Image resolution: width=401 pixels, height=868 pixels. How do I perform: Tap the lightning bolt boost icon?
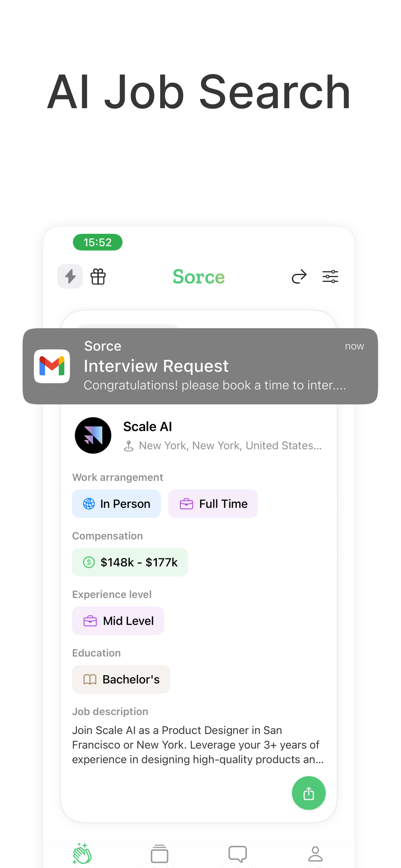coord(70,276)
